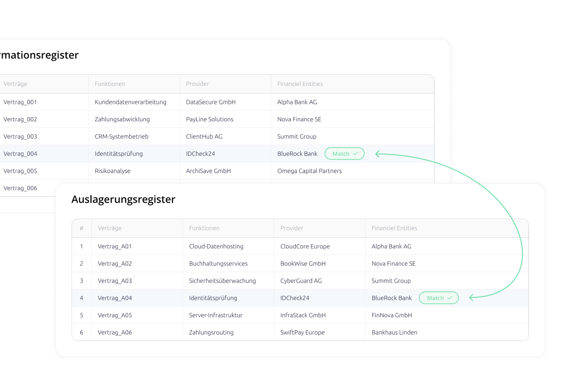Select the Vertrag_004 cell
Image resolution: width=569 pixels, height=392 pixels.
(20, 153)
